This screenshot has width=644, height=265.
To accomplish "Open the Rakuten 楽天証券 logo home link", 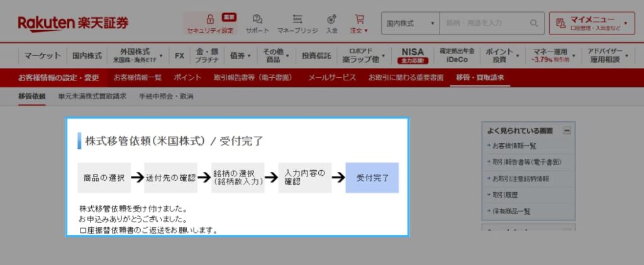I will coord(73,23).
